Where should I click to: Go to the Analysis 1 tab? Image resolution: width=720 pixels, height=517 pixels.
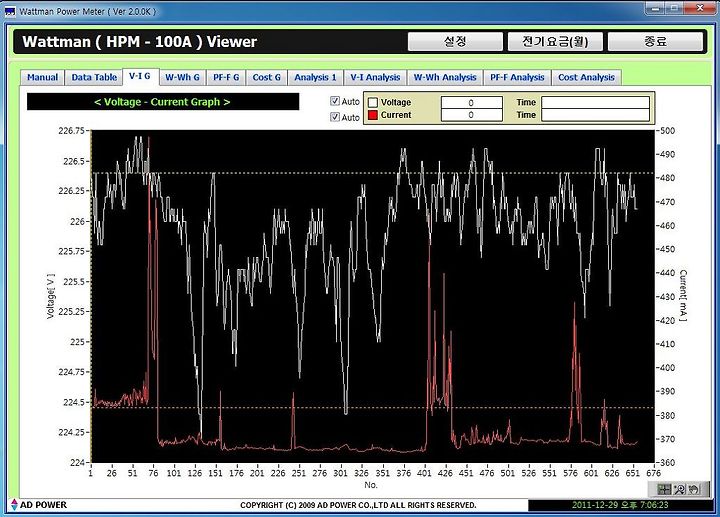click(x=315, y=77)
